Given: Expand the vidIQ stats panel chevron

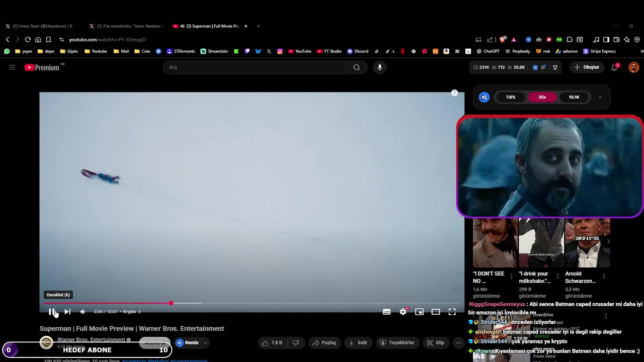Looking at the screenshot, I should (600, 97).
